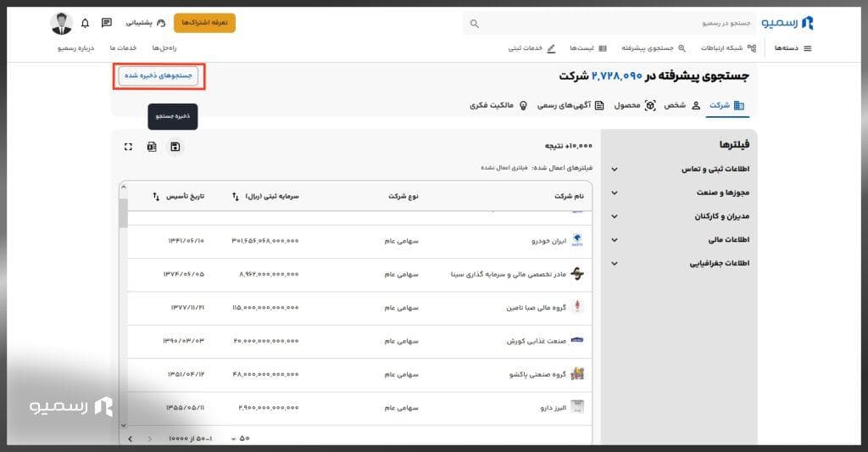Focus the جستجو در رسمیو search field

tap(609, 23)
